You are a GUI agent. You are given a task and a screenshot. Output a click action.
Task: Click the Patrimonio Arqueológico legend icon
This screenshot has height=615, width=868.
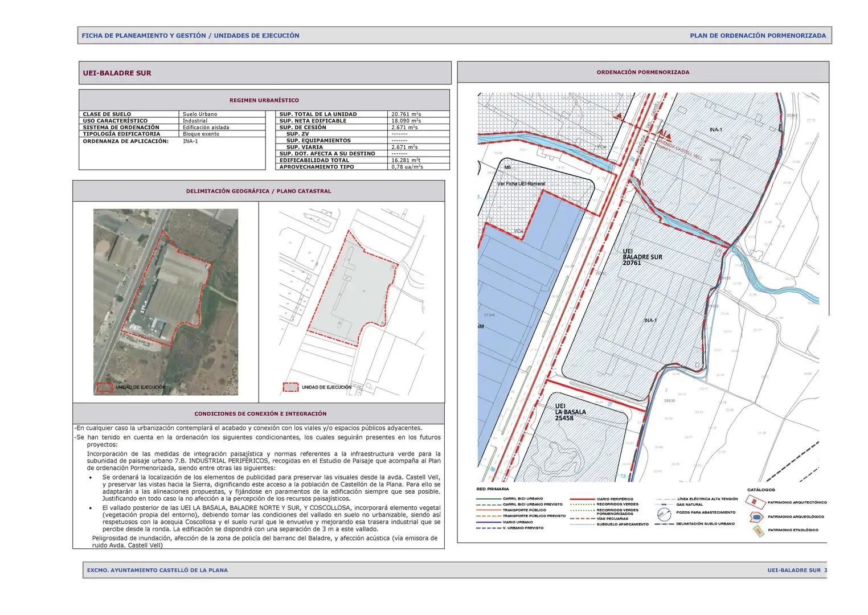[756, 517]
